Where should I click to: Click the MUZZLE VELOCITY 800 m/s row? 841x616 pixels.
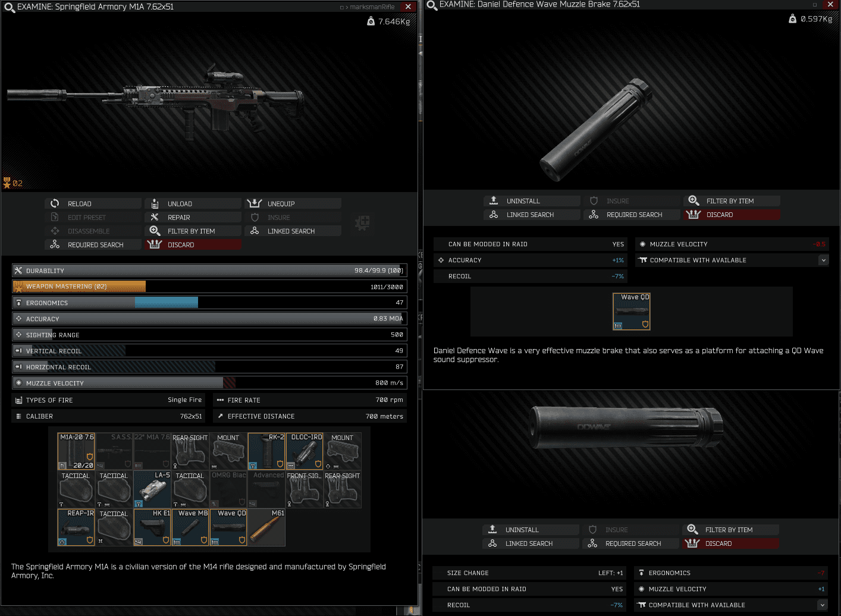coord(209,383)
